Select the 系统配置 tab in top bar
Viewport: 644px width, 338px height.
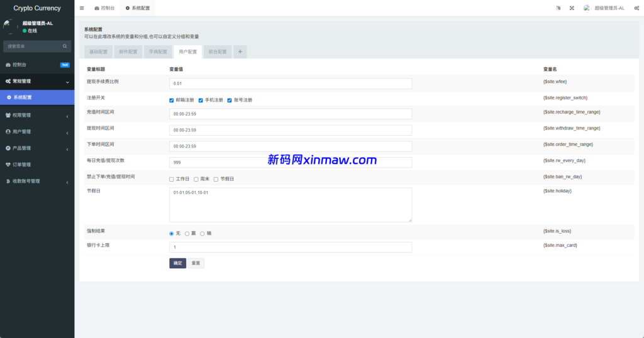click(138, 8)
